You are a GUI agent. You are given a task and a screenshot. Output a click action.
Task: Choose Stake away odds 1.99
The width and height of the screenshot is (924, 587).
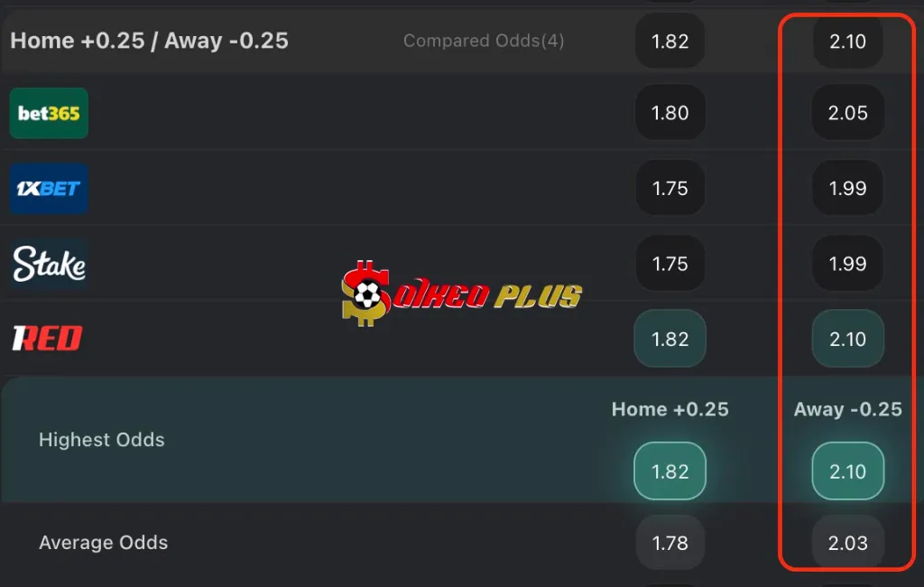[847, 264]
